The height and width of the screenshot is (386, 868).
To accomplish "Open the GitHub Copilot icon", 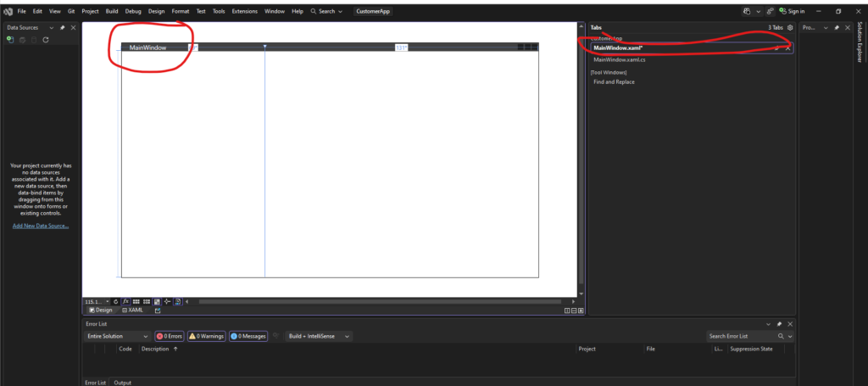I will coord(747,11).
